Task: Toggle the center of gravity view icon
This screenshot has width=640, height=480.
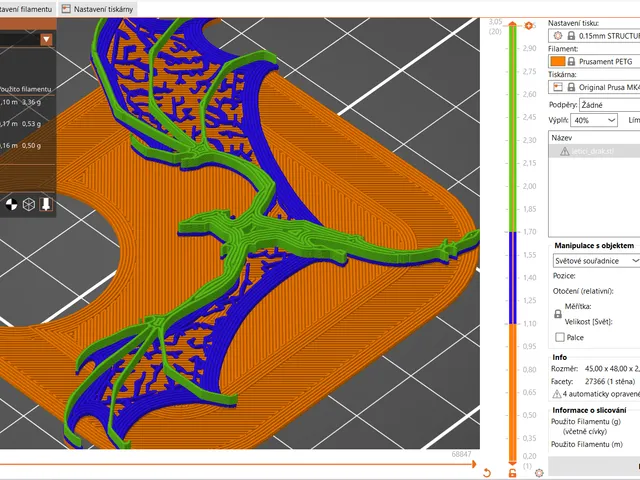Action: 11,204
